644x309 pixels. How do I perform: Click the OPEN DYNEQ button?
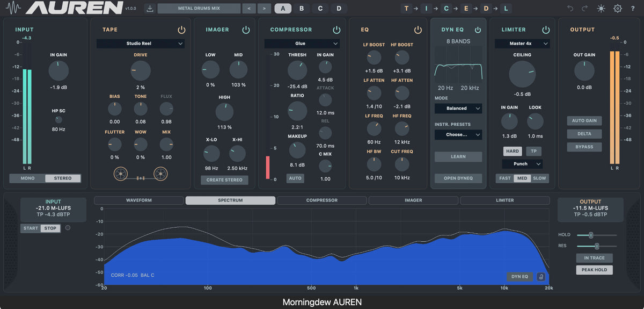click(458, 178)
